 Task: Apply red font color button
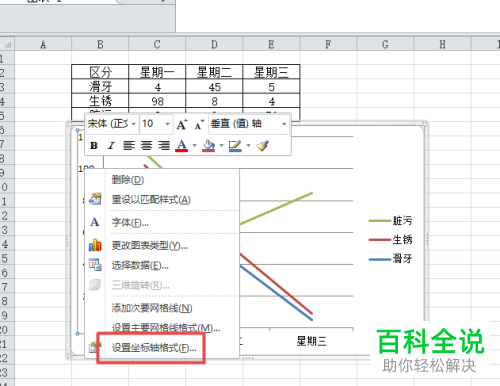(x=182, y=146)
